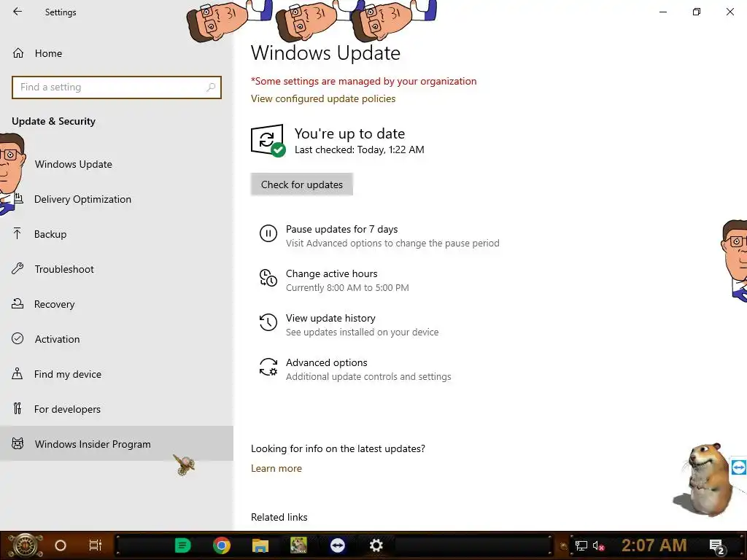
Task: Click the Windows Insider cat icon
Action: [18, 444]
